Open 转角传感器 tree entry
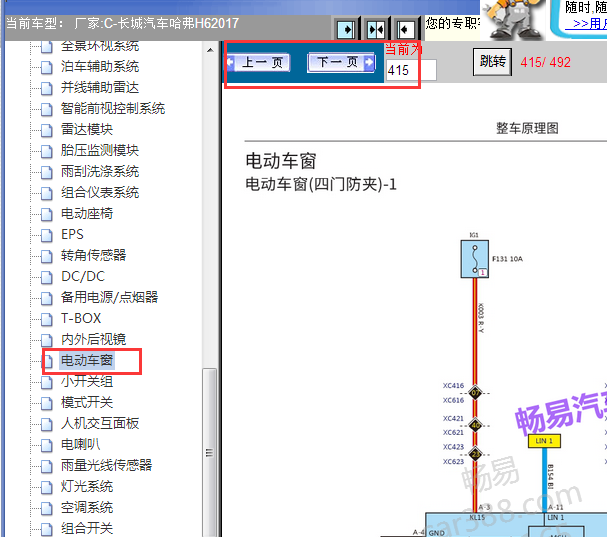Screen dimensions: 607x537 pos(93,255)
